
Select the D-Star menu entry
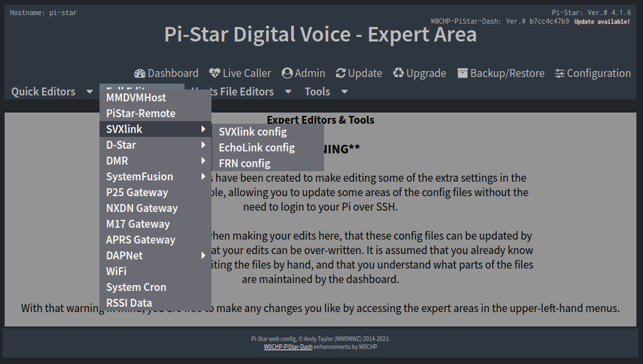point(155,145)
